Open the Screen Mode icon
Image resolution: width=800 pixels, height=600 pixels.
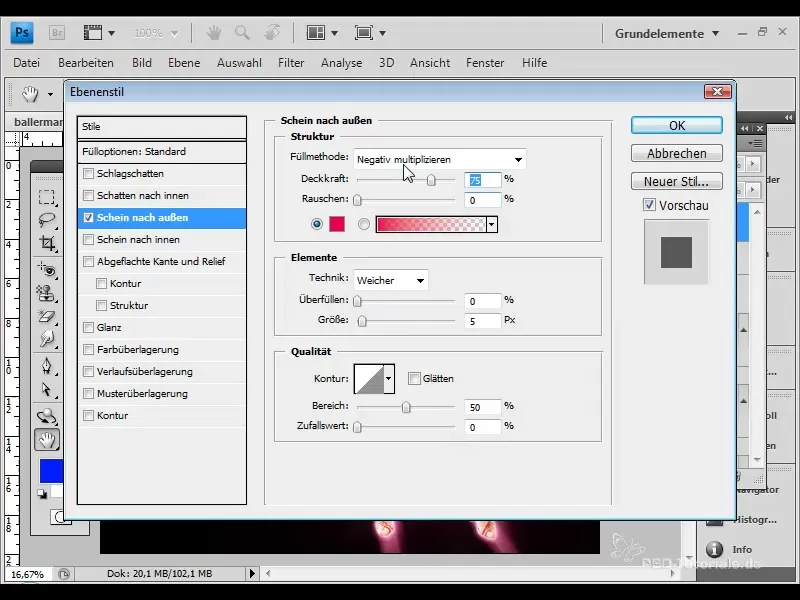(x=364, y=33)
